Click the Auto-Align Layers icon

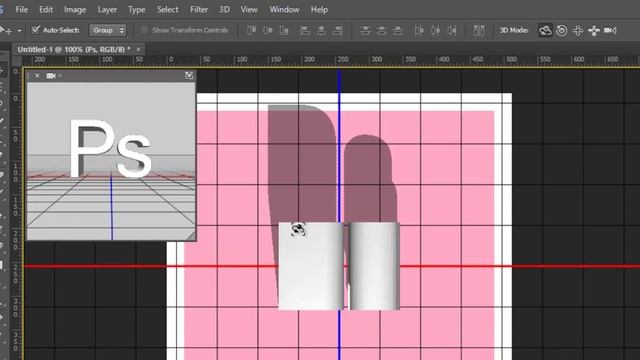click(479, 30)
